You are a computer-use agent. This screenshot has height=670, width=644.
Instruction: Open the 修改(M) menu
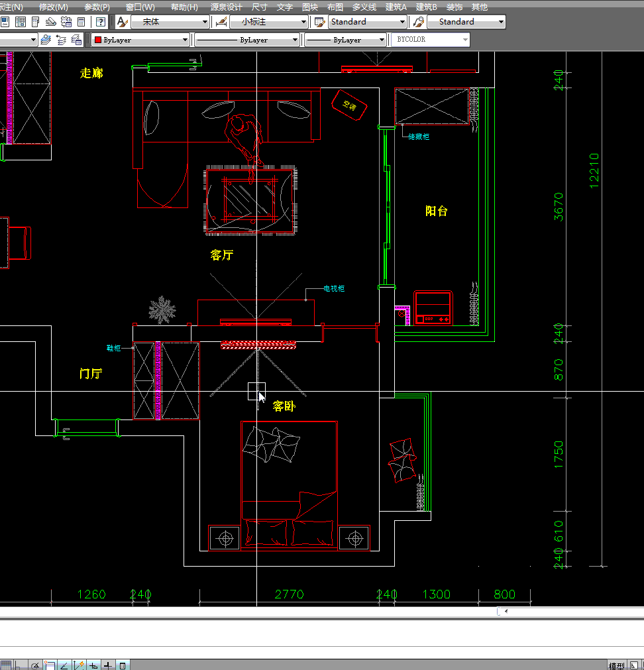(53, 7)
